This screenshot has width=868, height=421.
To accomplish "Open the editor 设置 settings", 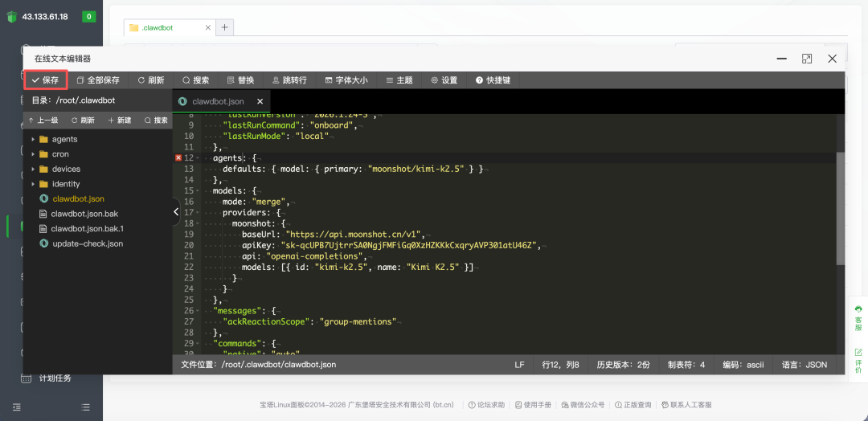I will tap(444, 80).
